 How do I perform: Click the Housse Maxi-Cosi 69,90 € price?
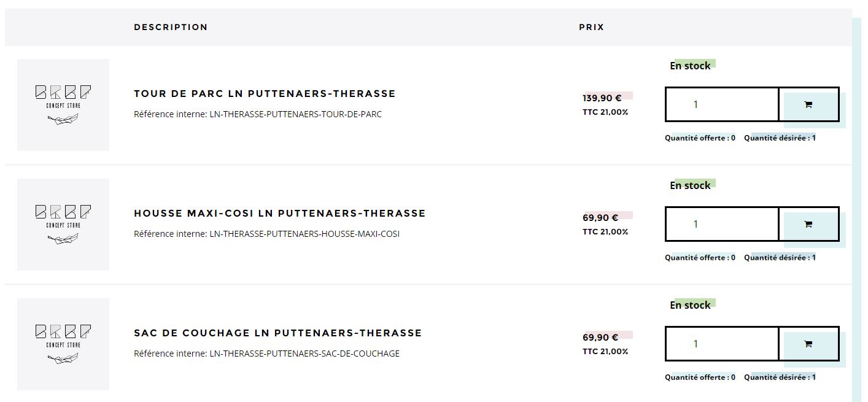coord(600,217)
